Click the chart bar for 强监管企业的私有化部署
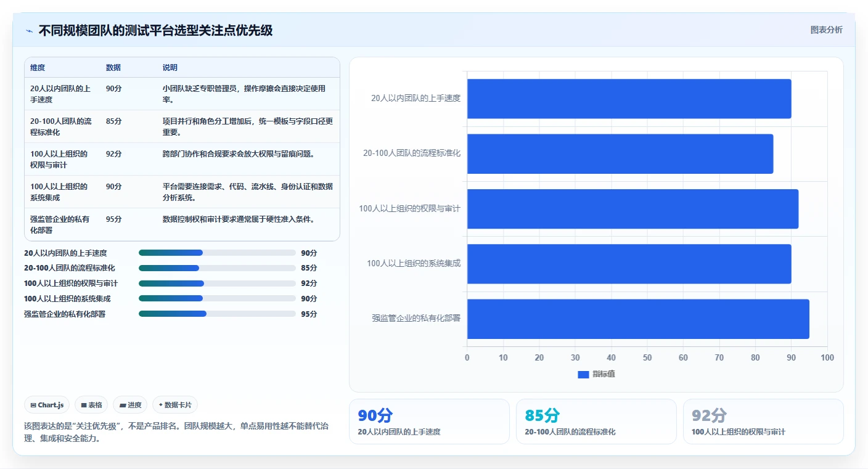This screenshot has height=469, width=868. pos(638,319)
